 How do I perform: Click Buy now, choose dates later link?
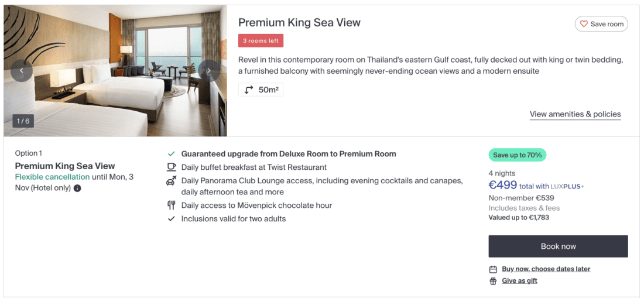546,269
